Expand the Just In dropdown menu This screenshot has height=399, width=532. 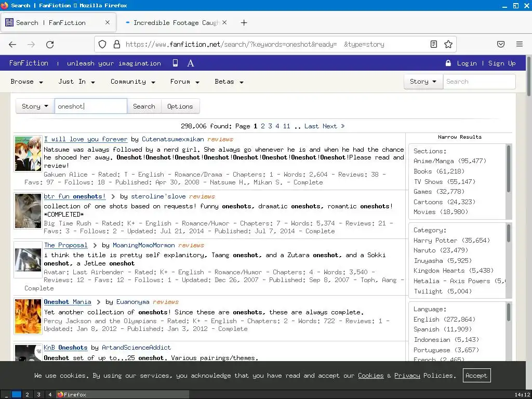(77, 82)
